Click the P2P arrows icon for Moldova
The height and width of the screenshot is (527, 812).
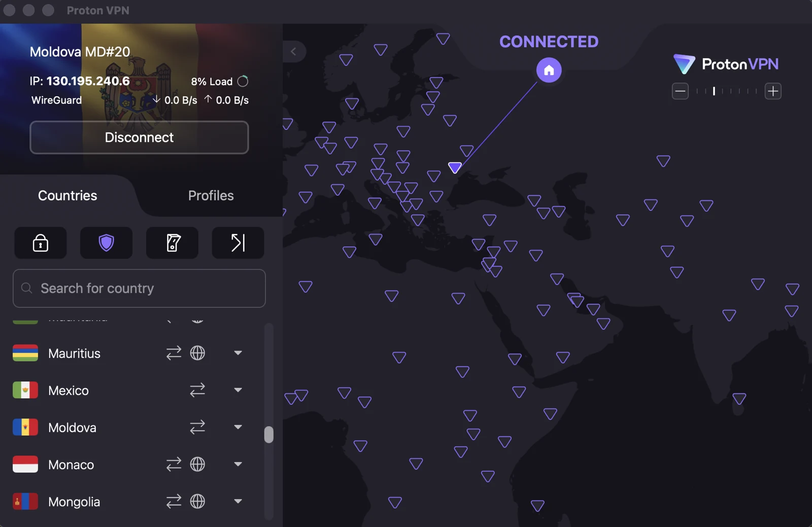tap(197, 427)
